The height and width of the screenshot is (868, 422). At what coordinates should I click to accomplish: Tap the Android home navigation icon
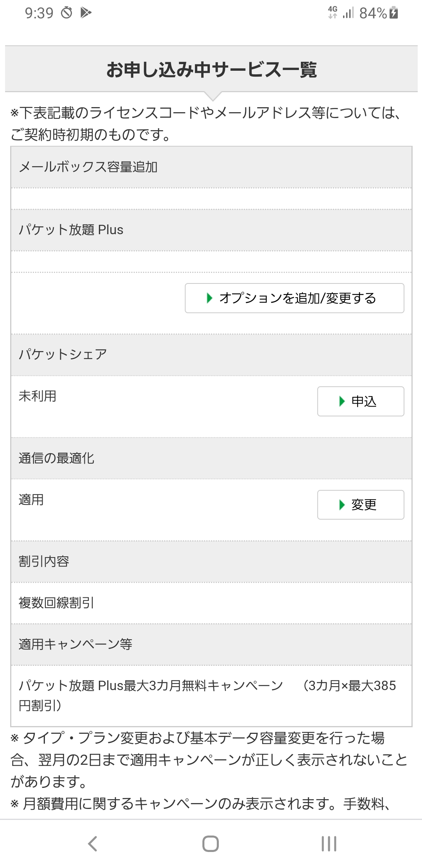[x=211, y=843]
